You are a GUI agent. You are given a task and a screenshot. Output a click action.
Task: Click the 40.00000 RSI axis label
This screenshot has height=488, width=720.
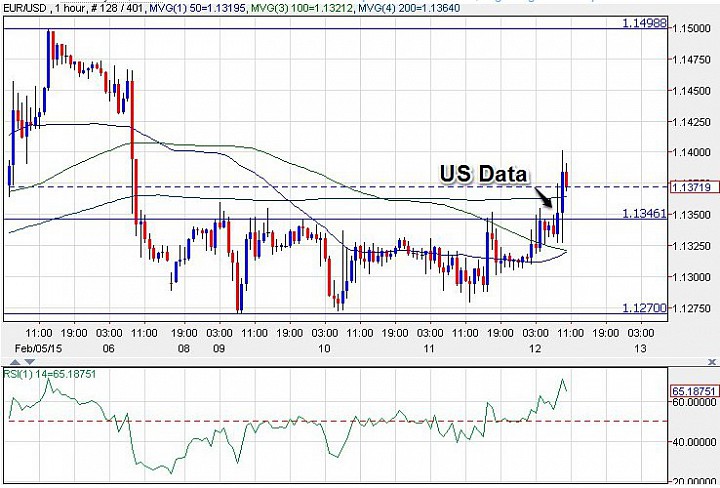[694, 442]
